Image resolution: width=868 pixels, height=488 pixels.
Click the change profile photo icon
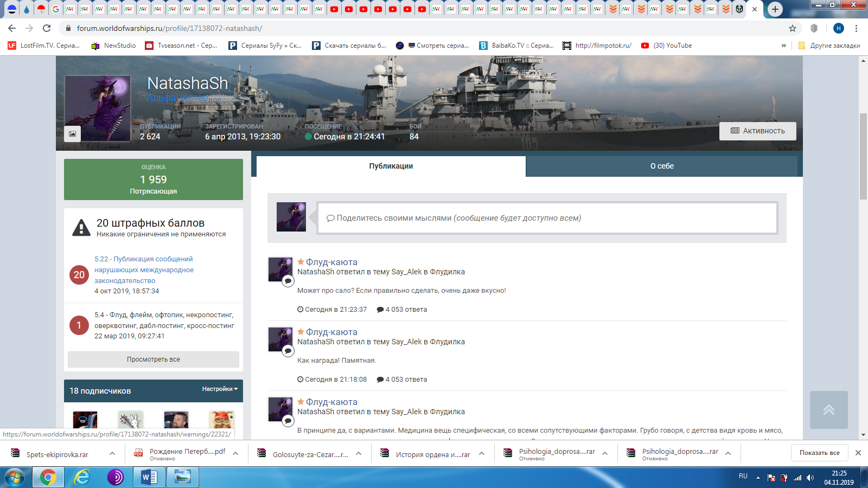[x=72, y=133]
